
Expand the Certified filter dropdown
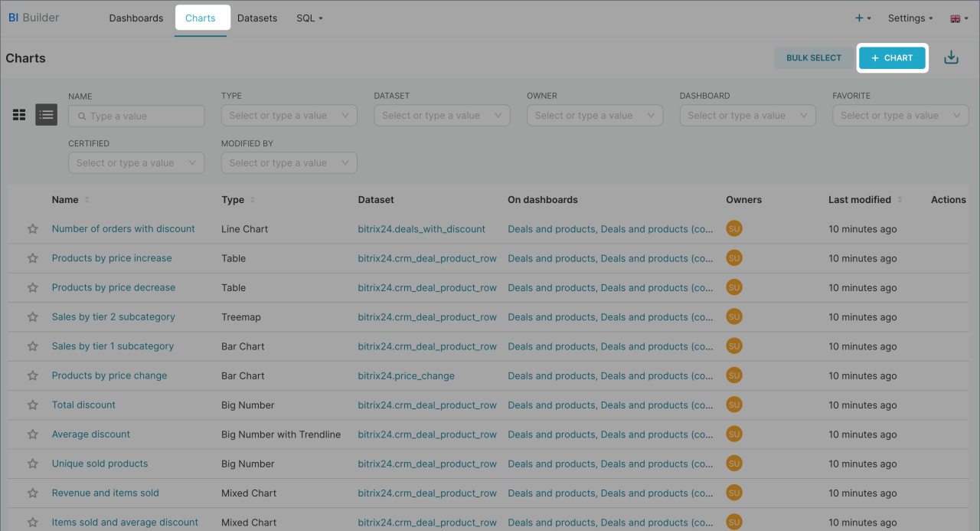136,163
